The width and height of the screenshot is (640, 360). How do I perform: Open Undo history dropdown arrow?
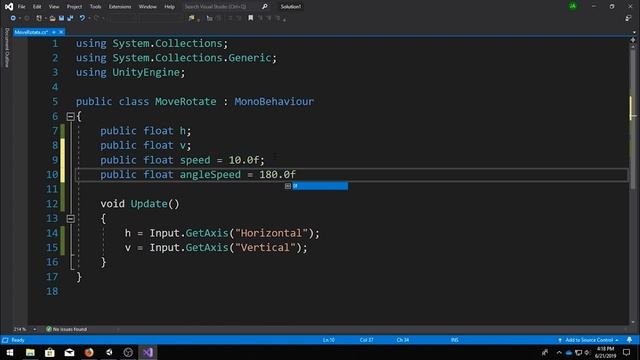[x=89, y=18]
